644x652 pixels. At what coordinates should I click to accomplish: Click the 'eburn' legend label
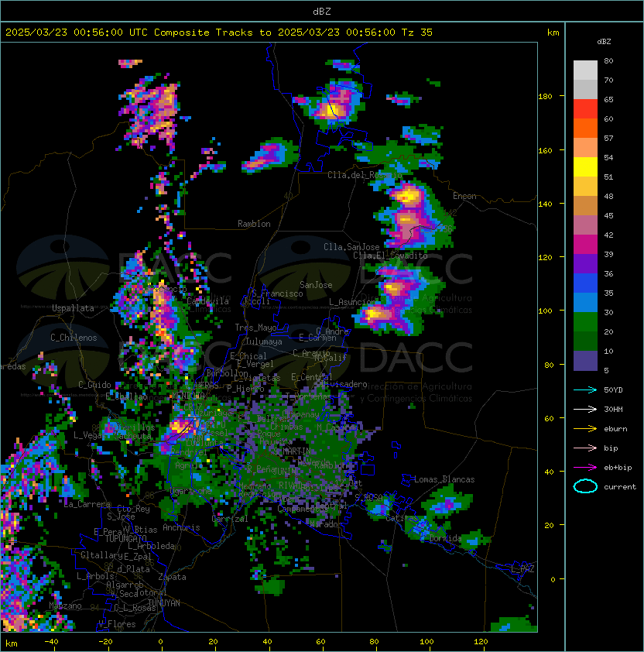click(x=615, y=429)
